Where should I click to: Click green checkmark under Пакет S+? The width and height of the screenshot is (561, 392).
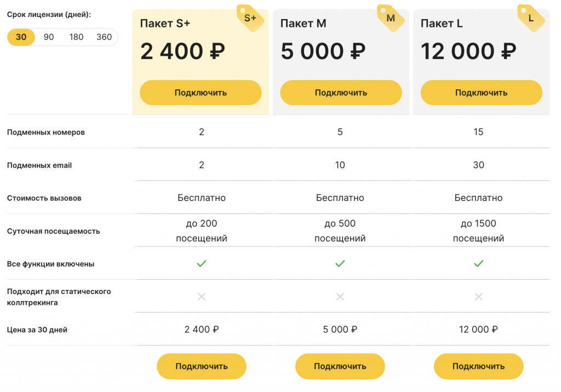point(202,263)
